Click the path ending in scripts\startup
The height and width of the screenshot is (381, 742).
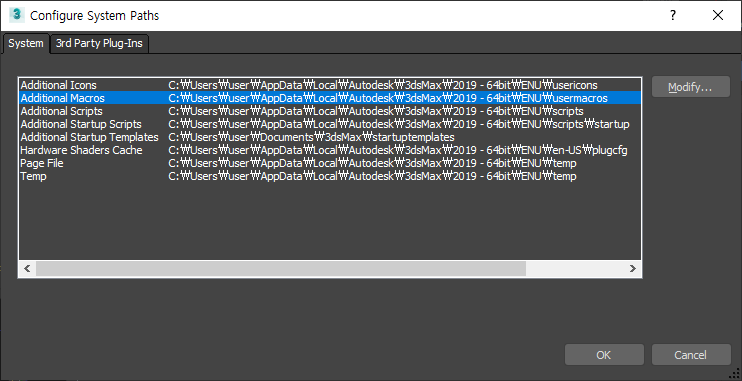pos(399,124)
